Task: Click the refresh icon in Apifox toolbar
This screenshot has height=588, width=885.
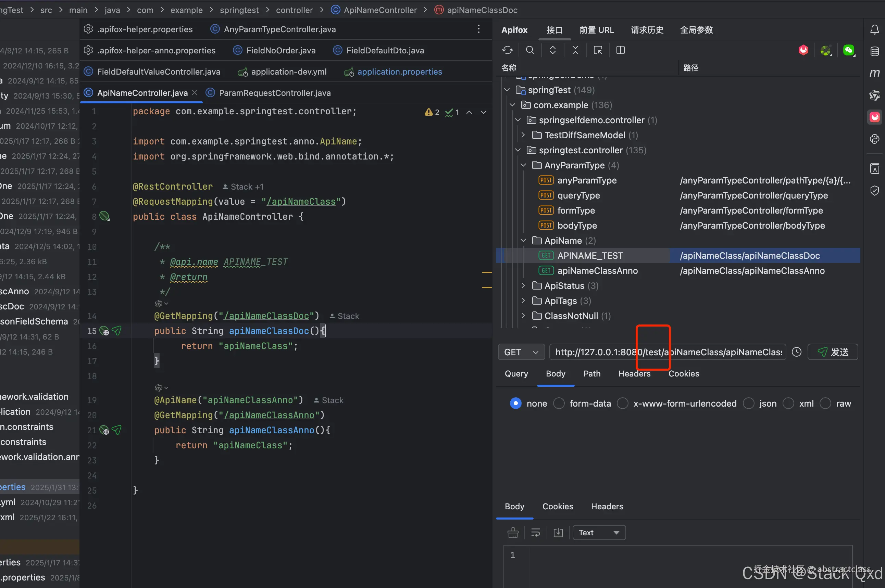Action: click(x=507, y=50)
